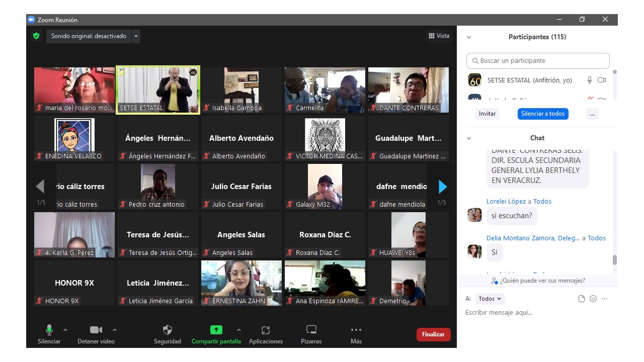Open the Más three-dots menu
Image resolution: width=644 pixels, height=362 pixels.
point(356,330)
